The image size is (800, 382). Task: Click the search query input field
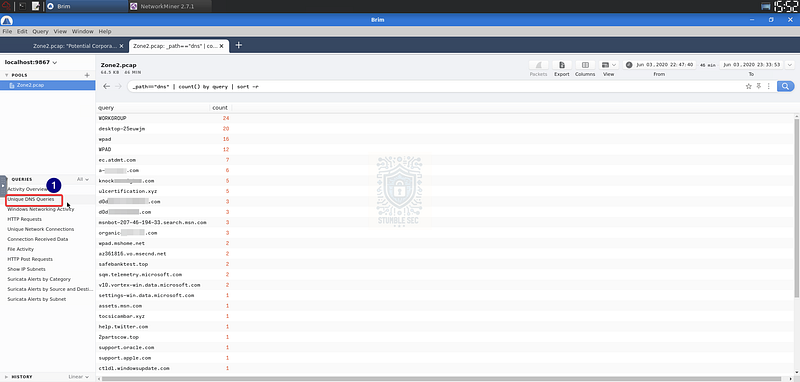434,86
